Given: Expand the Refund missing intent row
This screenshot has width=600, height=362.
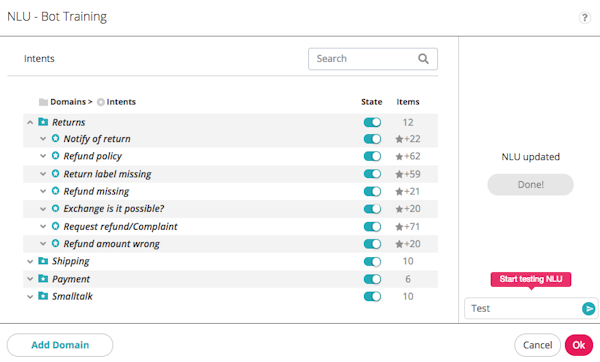Looking at the screenshot, I should pos(43,191).
